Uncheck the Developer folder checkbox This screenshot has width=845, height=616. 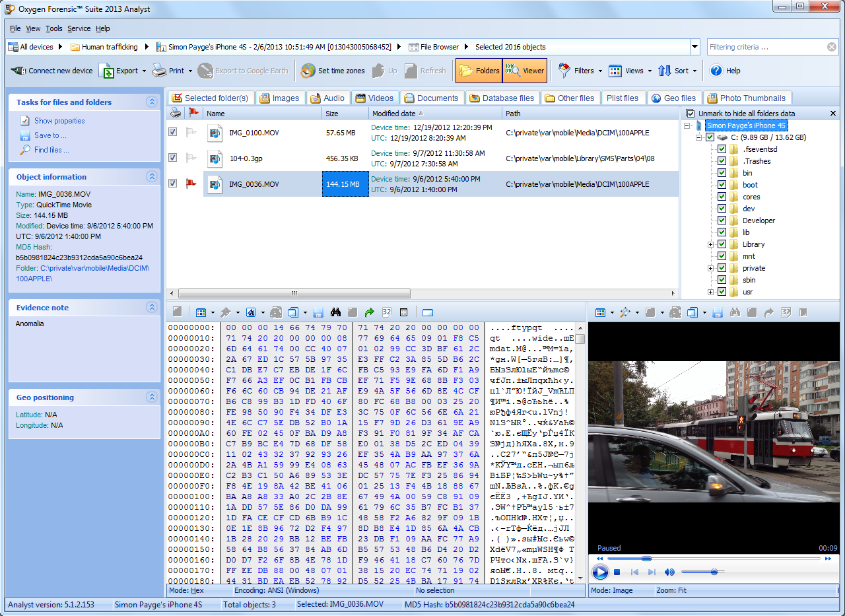click(722, 221)
